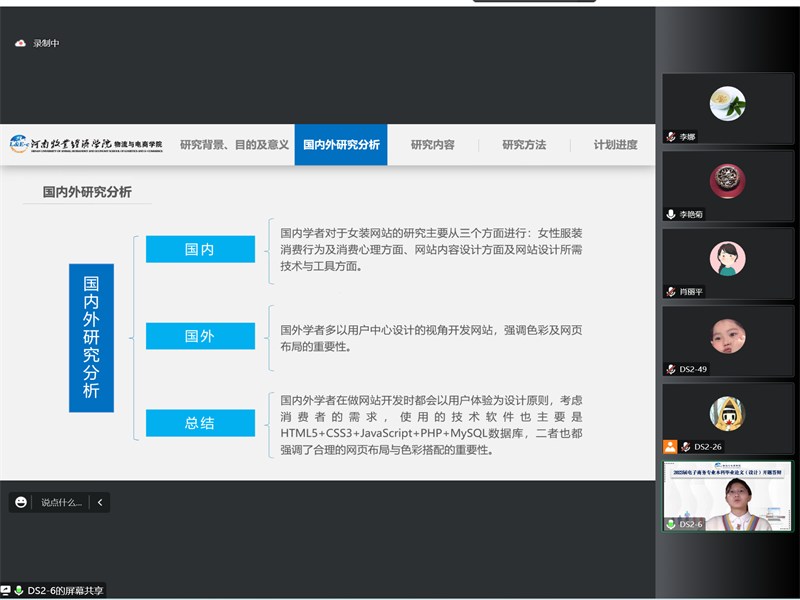800x600 pixels.
Task: Click the muted mic icon for 李娜
Action: (671, 137)
